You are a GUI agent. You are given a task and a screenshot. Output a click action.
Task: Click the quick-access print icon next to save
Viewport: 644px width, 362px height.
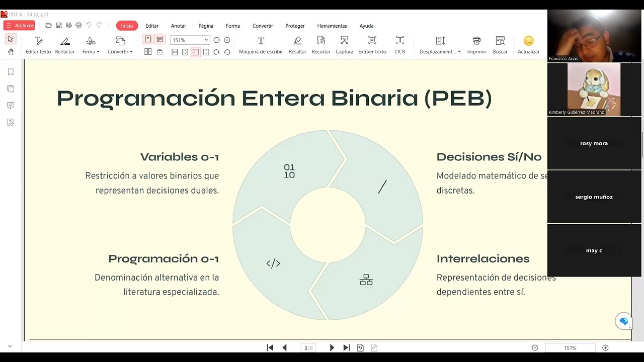(x=78, y=26)
